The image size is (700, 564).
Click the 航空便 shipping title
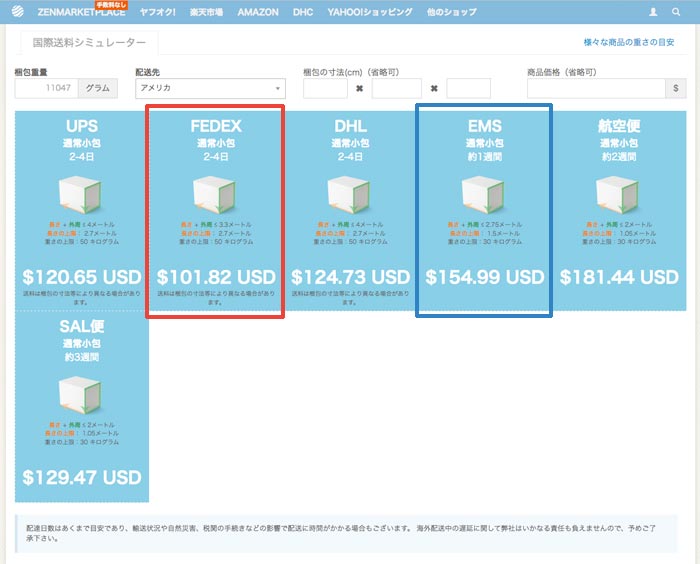(x=619, y=126)
